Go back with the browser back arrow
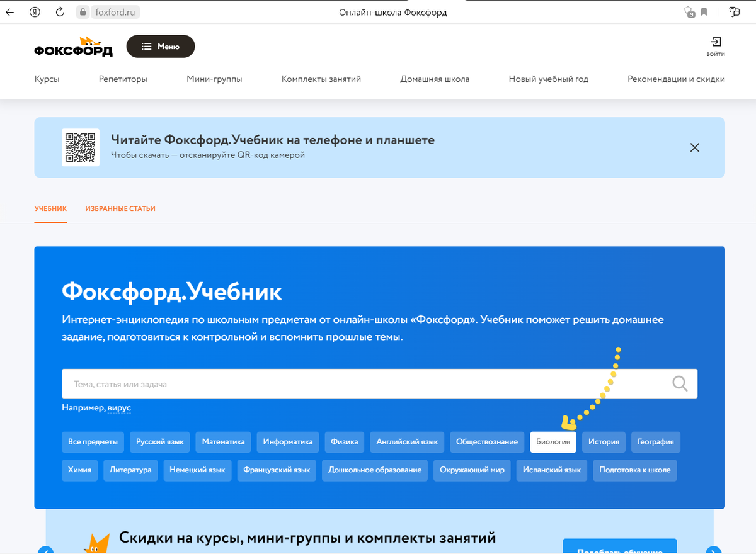 [9, 12]
